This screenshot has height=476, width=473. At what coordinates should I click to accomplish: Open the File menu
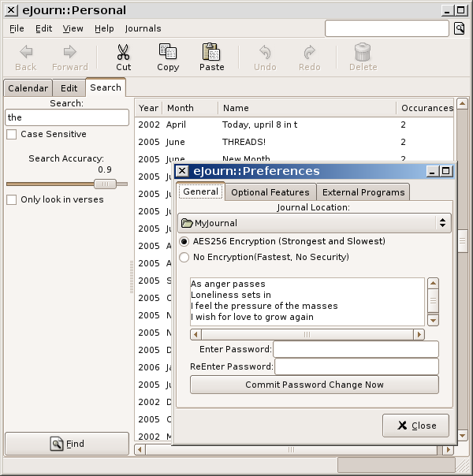pyautogui.click(x=17, y=28)
